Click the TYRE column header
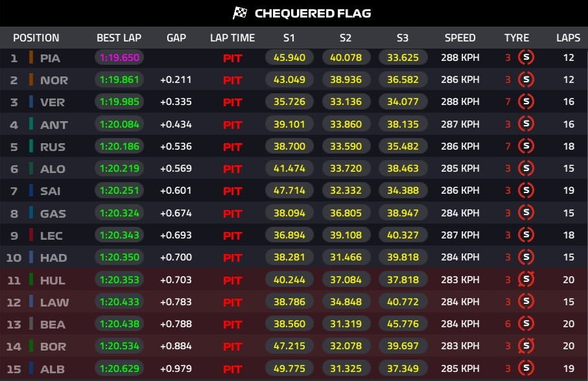 [517, 38]
